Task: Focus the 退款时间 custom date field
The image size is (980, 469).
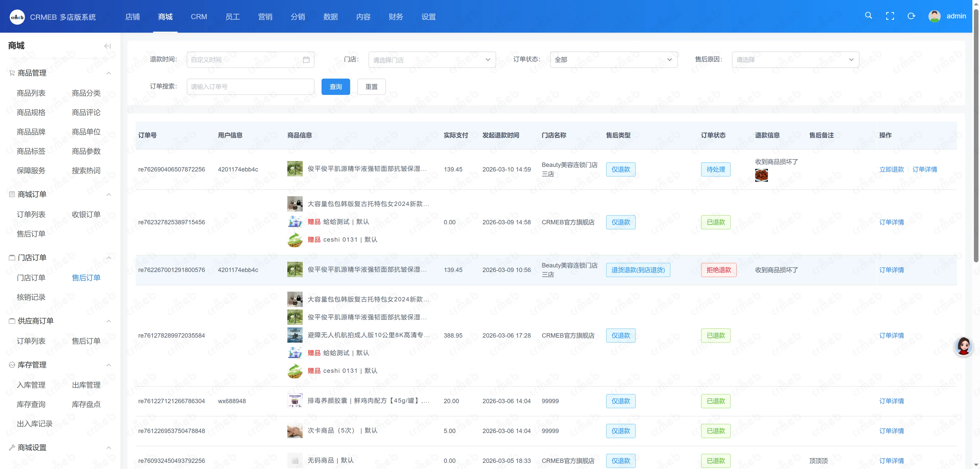Action: tap(250, 60)
